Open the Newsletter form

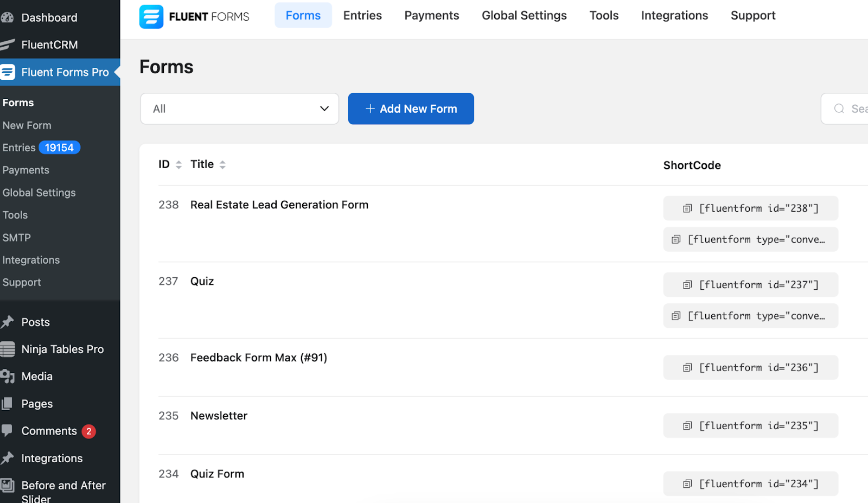[219, 416]
